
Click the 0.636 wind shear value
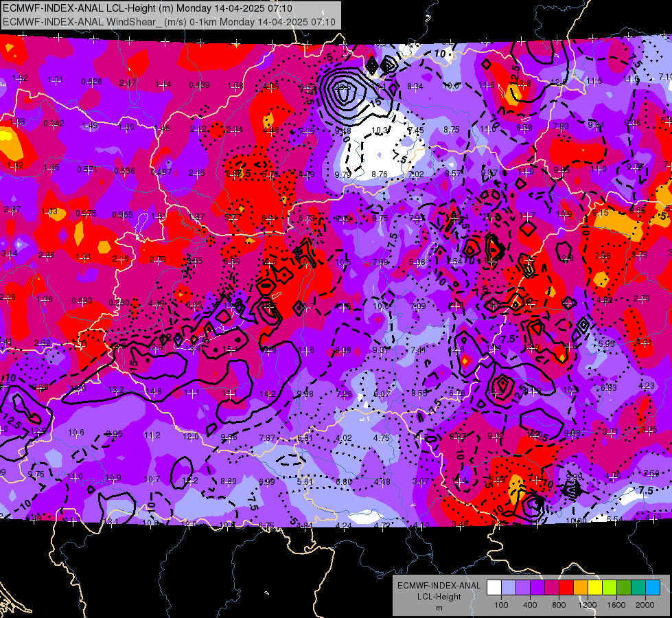[124, 171]
